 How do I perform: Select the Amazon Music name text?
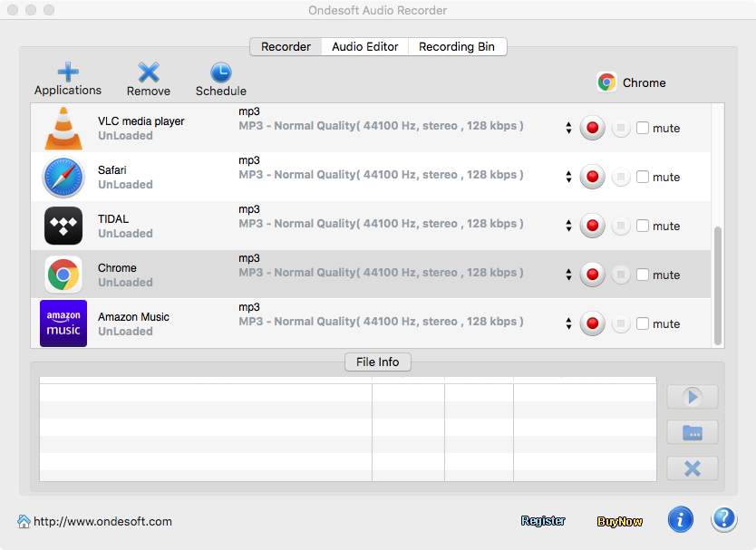133,317
